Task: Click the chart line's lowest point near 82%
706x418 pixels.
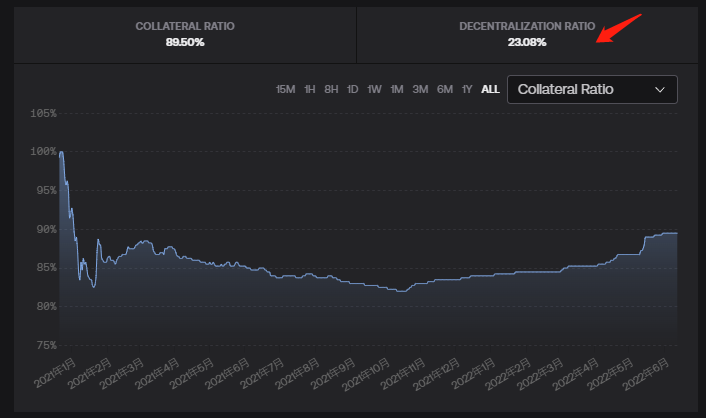Action: [x=401, y=291]
